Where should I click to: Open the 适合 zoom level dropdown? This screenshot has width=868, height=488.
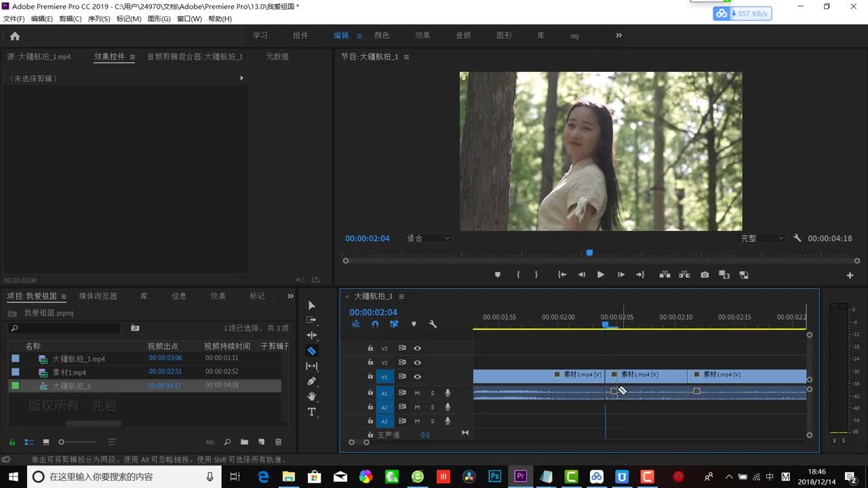coord(427,239)
